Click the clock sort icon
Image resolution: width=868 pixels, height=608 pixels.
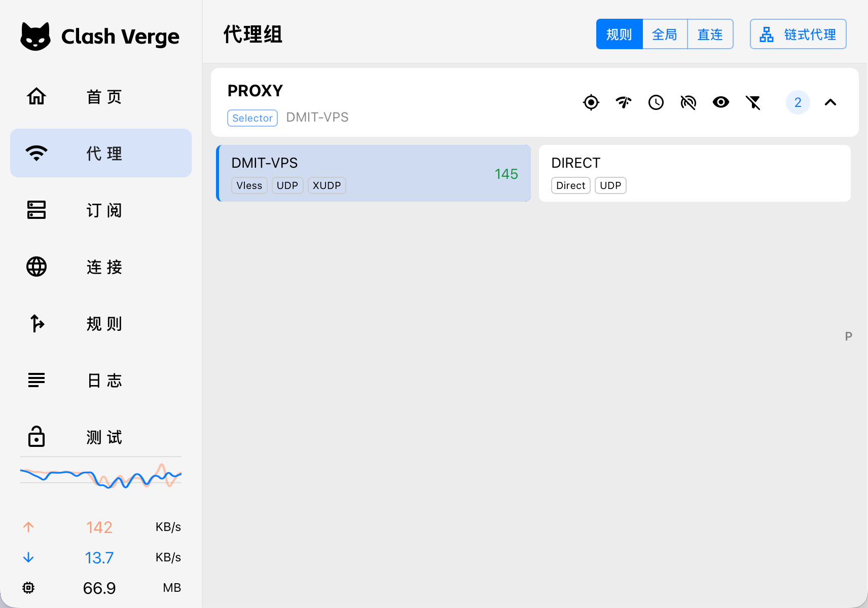click(x=656, y=102)
